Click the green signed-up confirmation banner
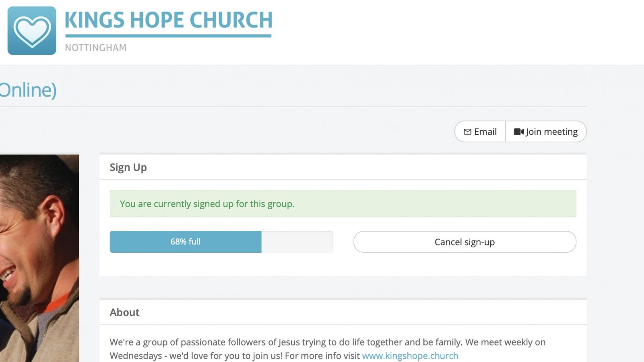 tap(343, 204)
